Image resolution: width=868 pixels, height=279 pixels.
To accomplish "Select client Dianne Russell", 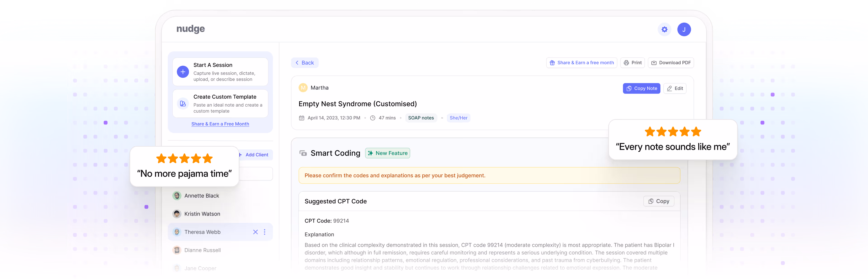I will tap(220, 250).
